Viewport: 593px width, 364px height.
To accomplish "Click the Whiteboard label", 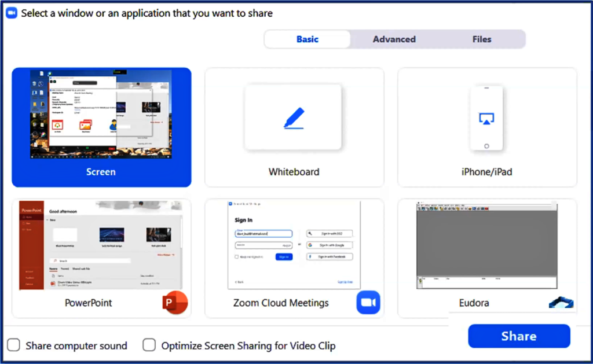I will click(294, 172).
